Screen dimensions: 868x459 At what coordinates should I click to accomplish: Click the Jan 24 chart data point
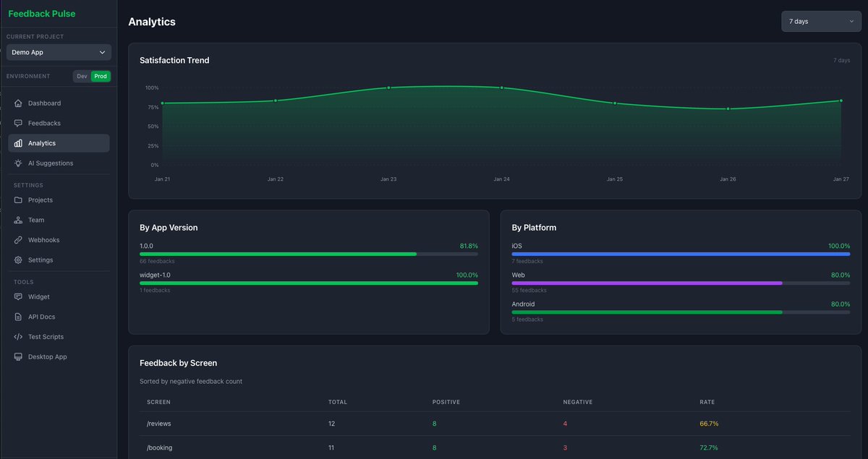coord(501,87)
